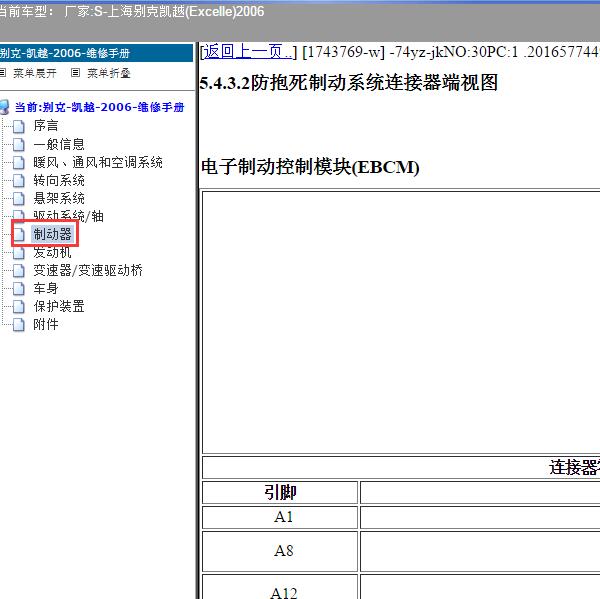
Task: Open the 变速器/变速驱动桥 chapter
Action: click(x=88, y=270)
